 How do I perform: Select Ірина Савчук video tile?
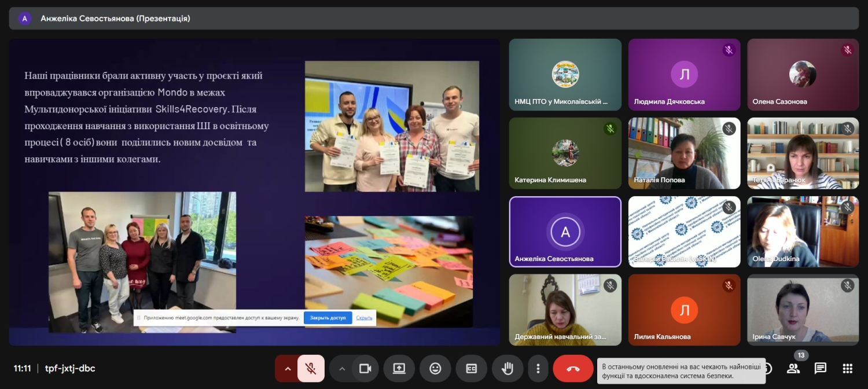coord(801,310)
